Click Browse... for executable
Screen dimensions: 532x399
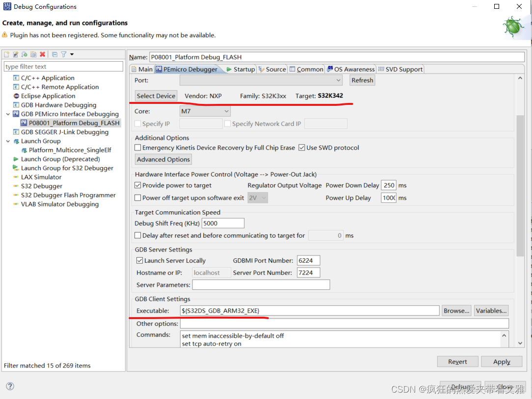(x=456, y=310)
